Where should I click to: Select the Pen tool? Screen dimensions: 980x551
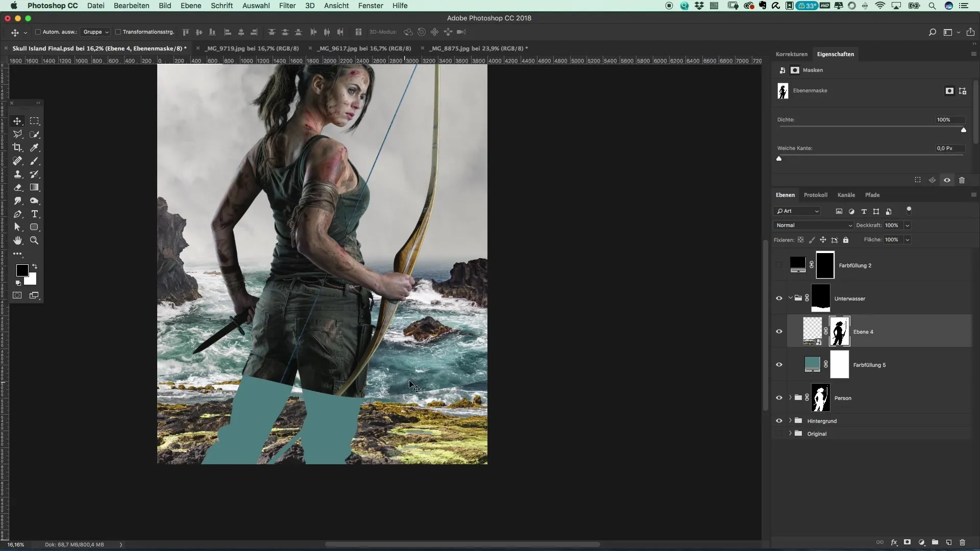[x=17, y=214]
